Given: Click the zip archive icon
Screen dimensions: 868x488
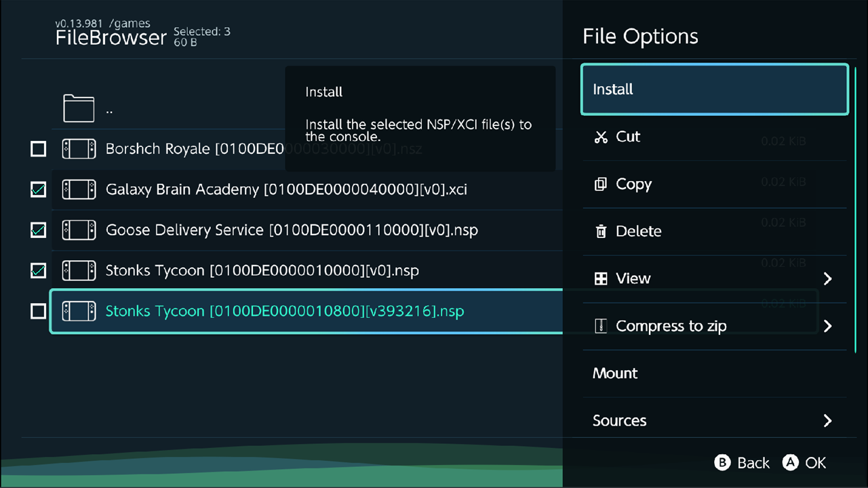Looking at the screenshot, I should point(599,326).
